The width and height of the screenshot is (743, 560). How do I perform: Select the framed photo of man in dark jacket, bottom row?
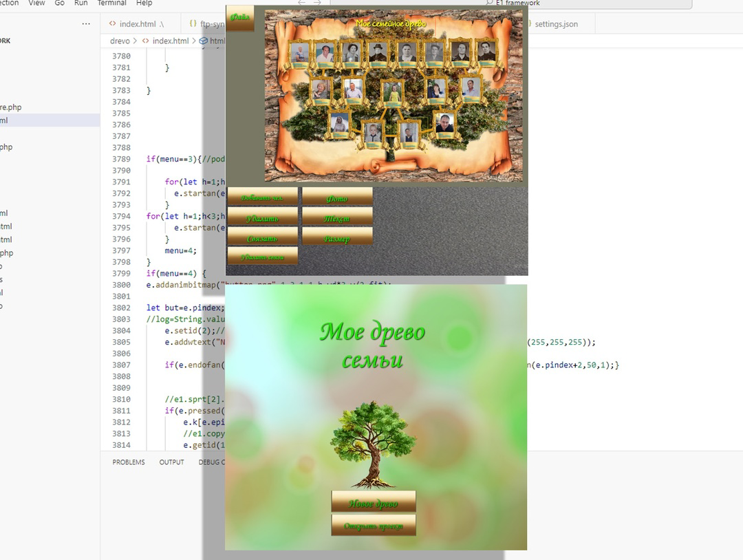[444, 123]
